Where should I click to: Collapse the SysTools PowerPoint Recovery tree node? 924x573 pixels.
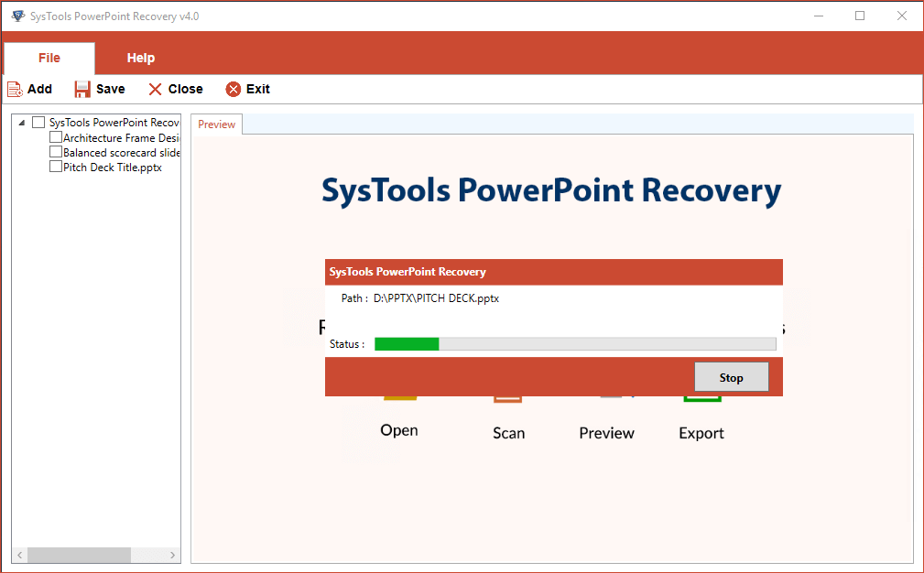coord(22,123)
